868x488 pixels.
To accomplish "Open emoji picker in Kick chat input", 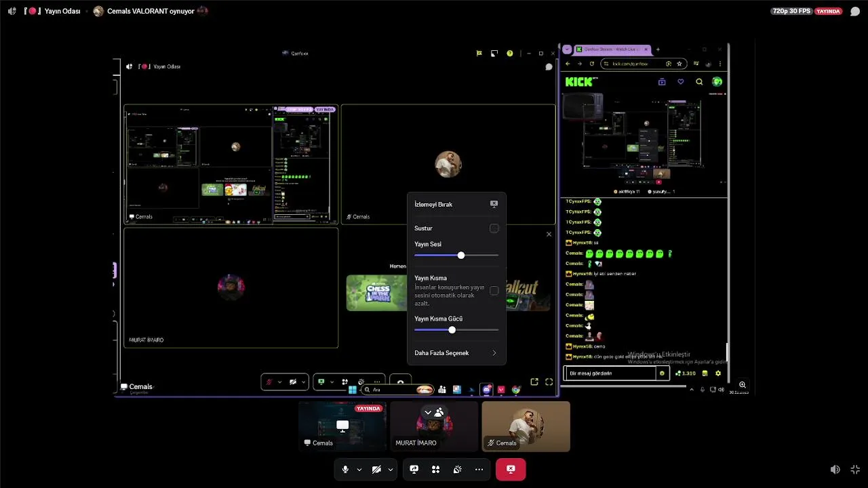I will 663,373.
